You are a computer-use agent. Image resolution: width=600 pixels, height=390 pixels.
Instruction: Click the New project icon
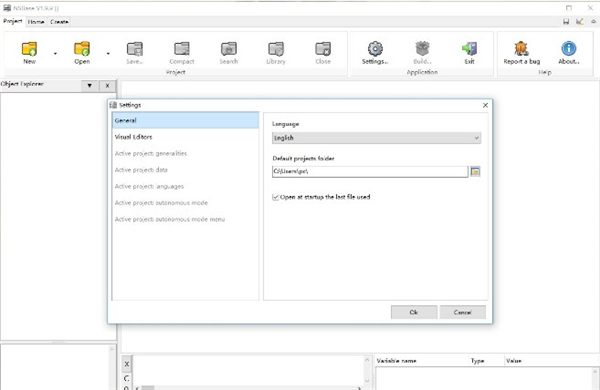[x=29, y=49]
